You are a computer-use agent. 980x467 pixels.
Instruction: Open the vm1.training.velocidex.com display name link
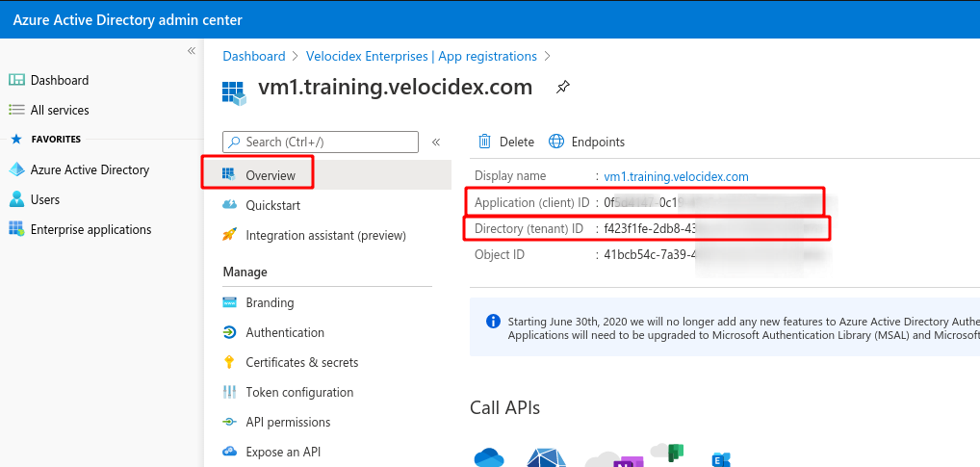[x=676, y=176]
